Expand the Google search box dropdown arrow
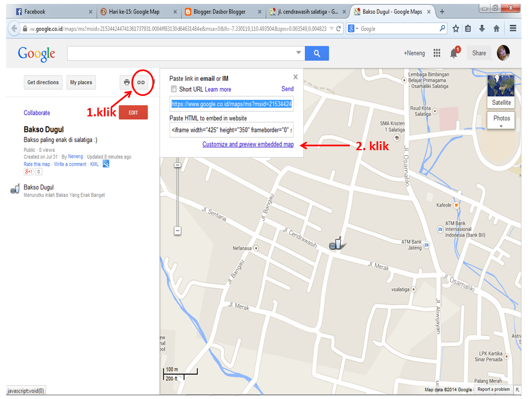Viewport: 532px width, 399px height. click(x=299, y=53)
